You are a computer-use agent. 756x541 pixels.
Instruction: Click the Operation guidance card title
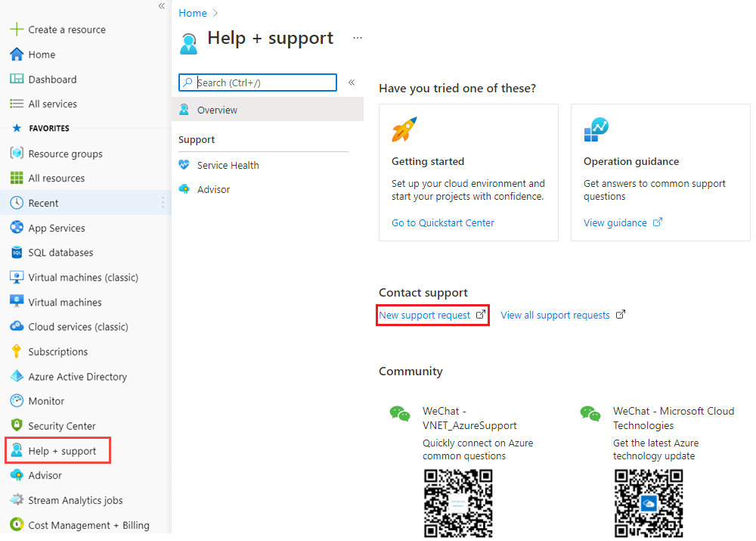pyautogui.click(x=631, y=161)
